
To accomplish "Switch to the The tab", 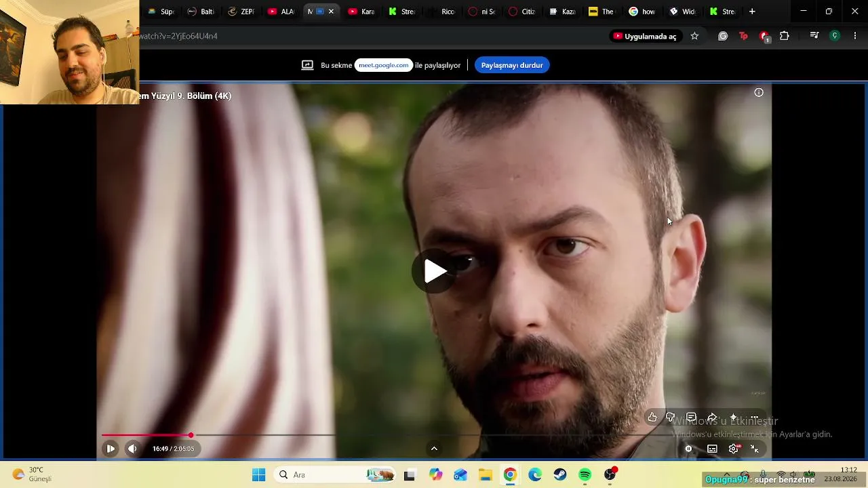I will point(603,12).
